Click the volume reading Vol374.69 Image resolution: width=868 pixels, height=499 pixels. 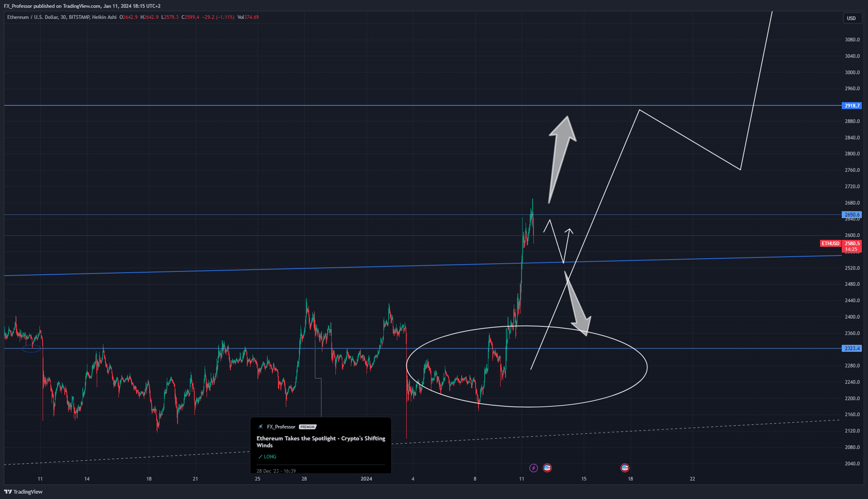tap(248, 17)
